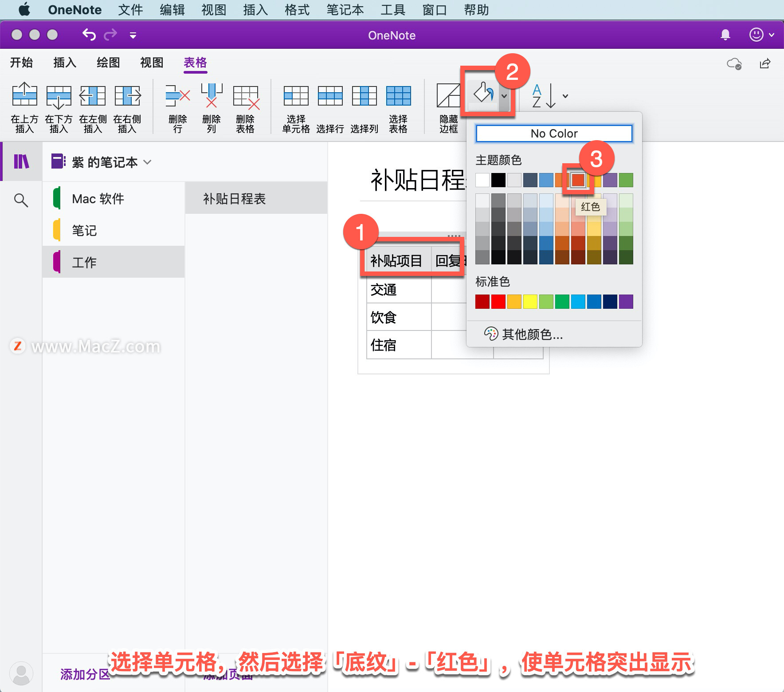Click the cloud sync status icon
784x692 pixels.
coord(734,64)
